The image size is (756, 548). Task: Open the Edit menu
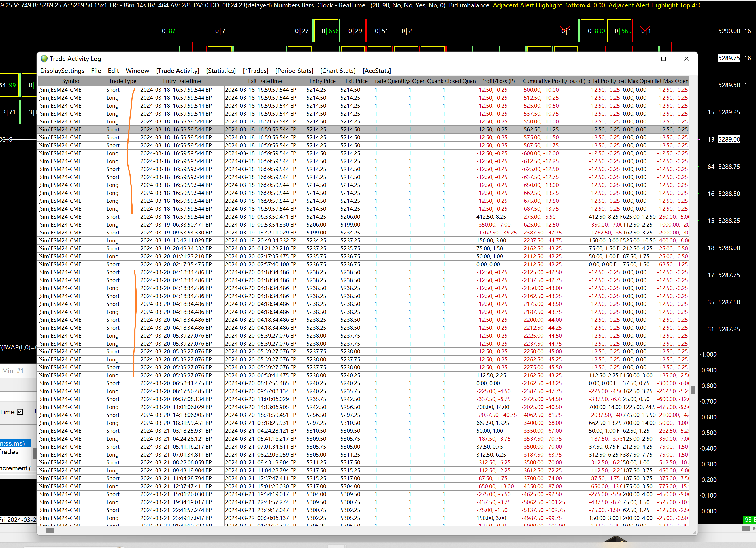(x=113, y=71)
